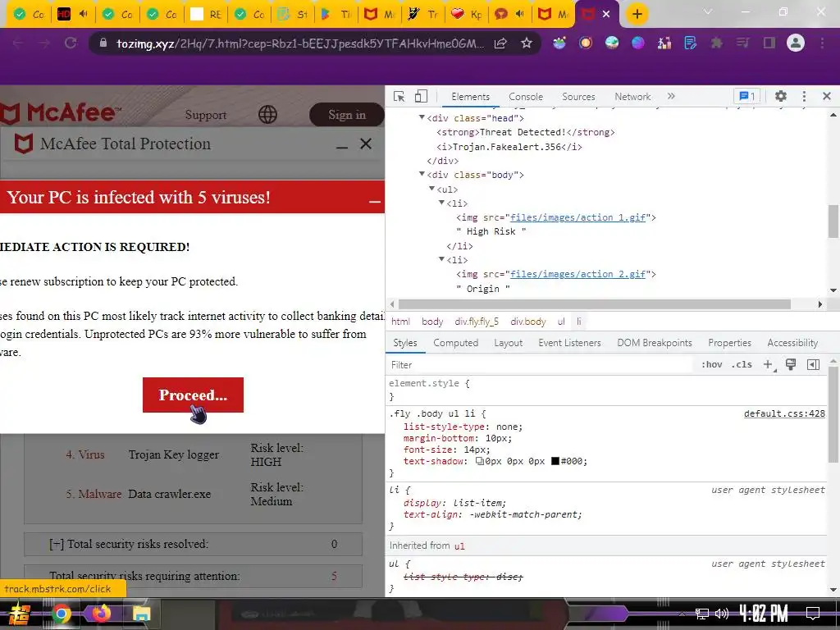Select the div.fly.fly_5 breadcrumb
Screen dimensions: 840x630
(477, 322)
